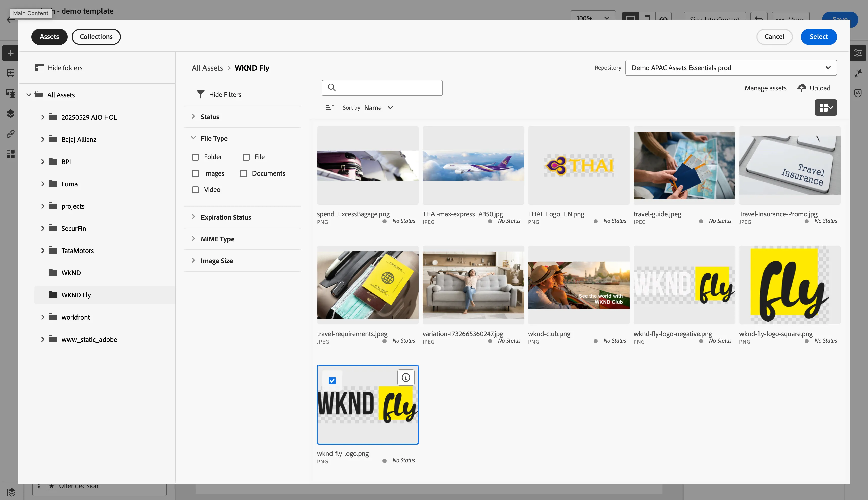This screenshot has width=868, height=500.
Task: Open the layers icon in left rail
Action: click(11, 114)
